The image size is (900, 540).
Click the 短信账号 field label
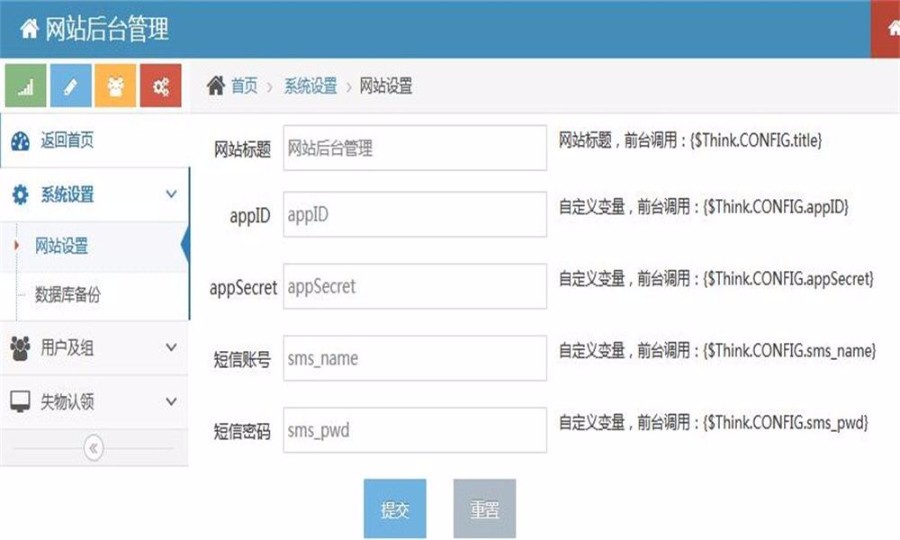click(242, 360)
